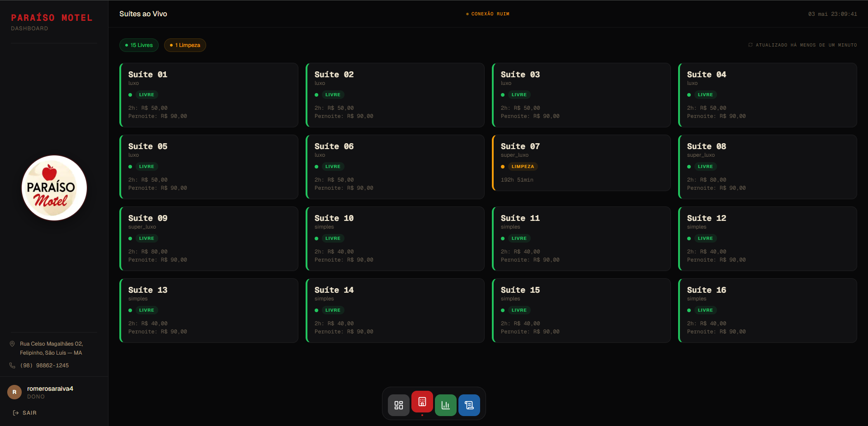Click the Suítes ao Vivo page title

(143, 14)
